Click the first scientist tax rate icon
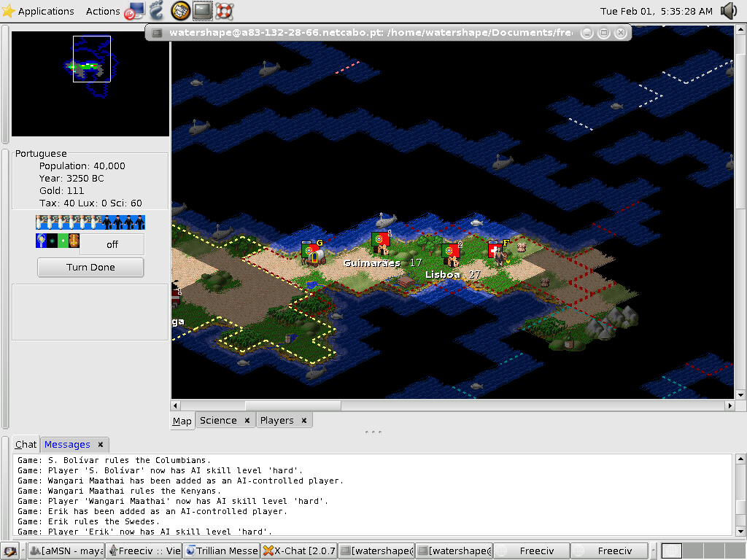 coord(41,222)
